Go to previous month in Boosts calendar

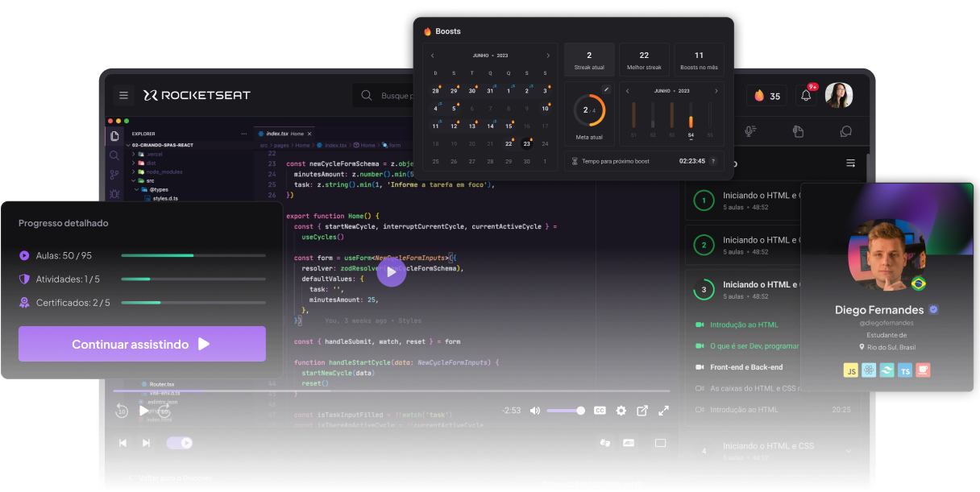point(433,56)
